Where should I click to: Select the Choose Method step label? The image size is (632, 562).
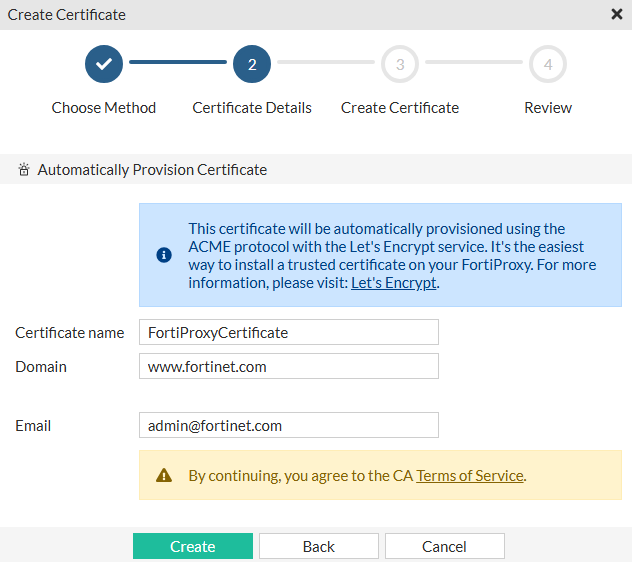click(x=104, y=108)
